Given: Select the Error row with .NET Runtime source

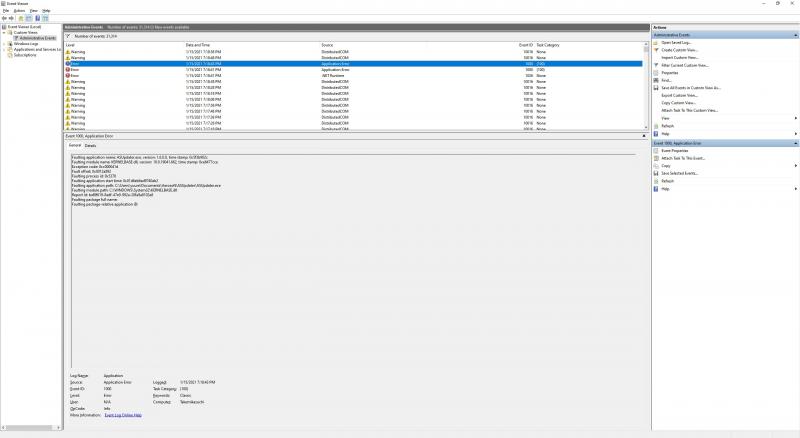Looking at the screenshot, I should coord(353,76).
